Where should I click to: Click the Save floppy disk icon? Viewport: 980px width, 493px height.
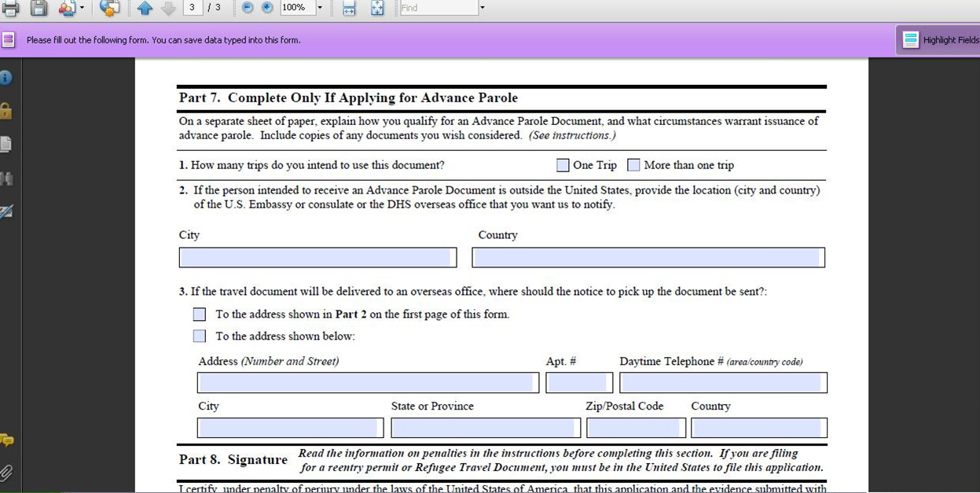coord(39,8)
